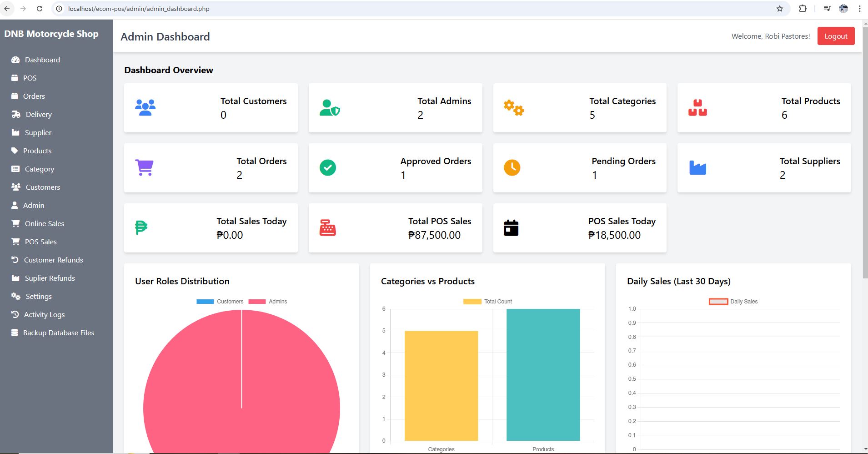The width and height of the screenshot is (868, 454).
Task: Click the purple cart icon on Total Orders card
Action: (145, 168)
